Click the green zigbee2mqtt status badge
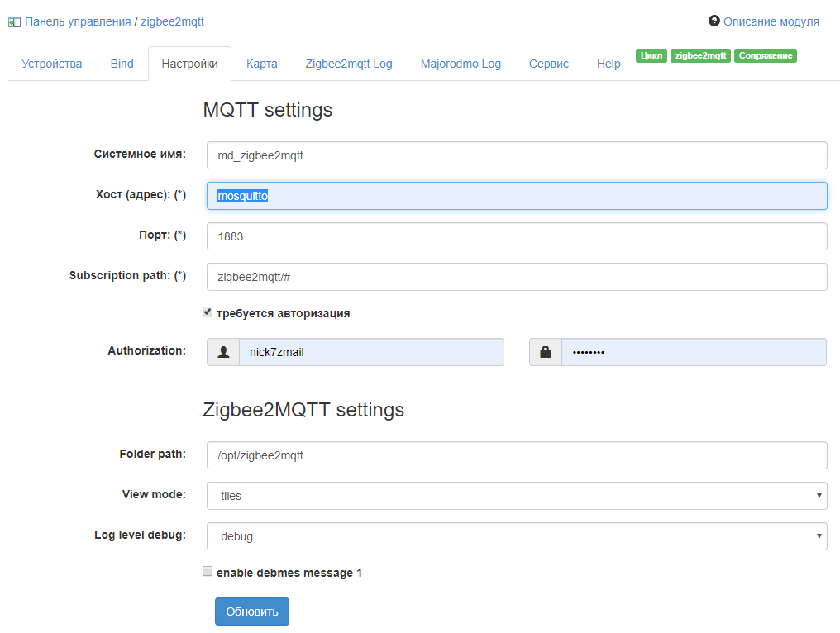This screenshot has height=633, width=840. coord(700,55)
